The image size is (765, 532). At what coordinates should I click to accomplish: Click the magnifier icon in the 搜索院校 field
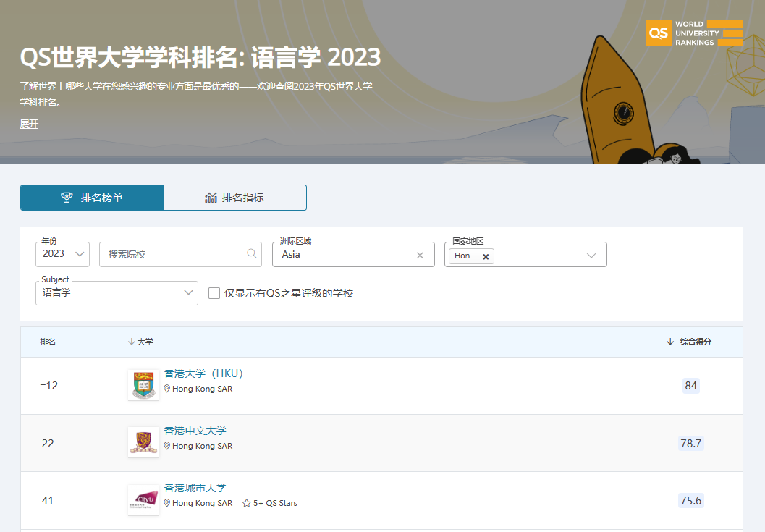(x=251, y=253)
